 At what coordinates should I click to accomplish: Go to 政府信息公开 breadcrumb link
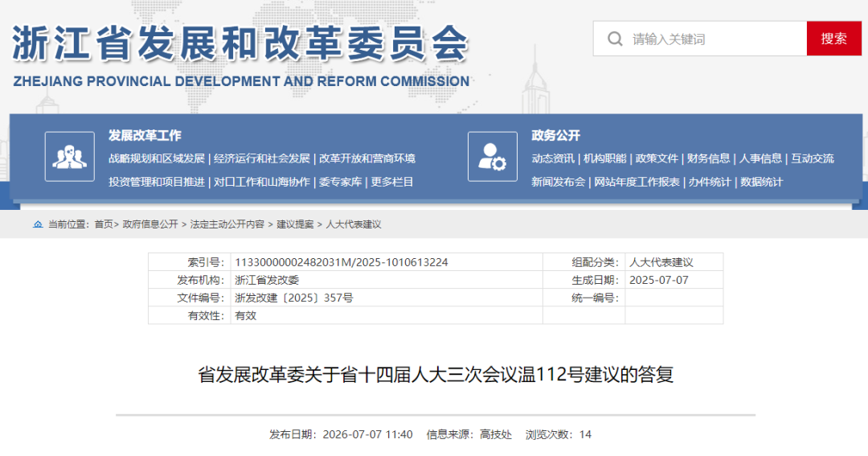[150, 224]
